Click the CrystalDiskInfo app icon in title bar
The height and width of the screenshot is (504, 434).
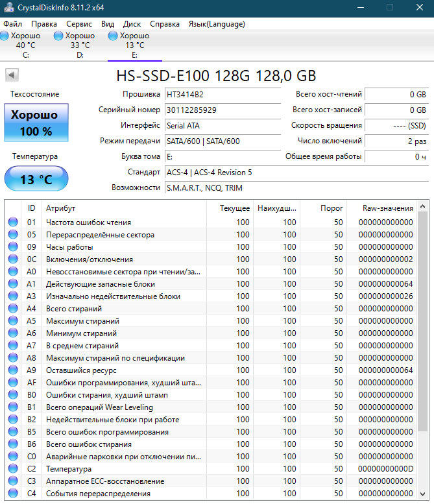click(9, 7)
